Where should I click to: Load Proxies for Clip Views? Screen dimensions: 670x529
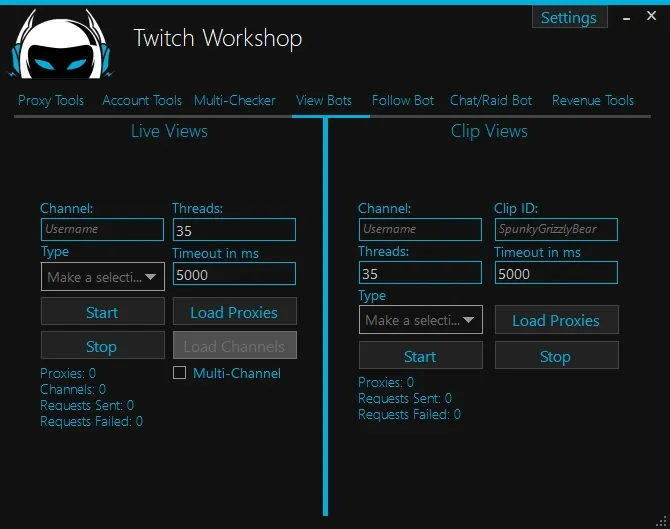557,320
